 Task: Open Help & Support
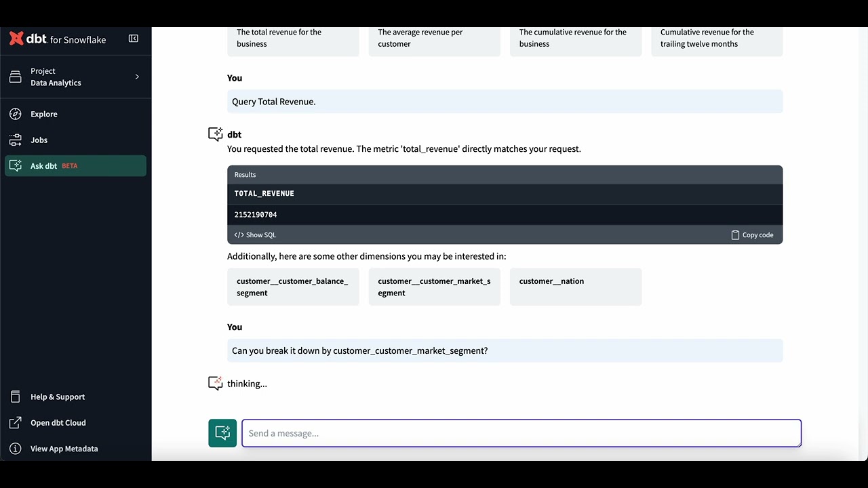pyautogui.click(x=75, y=396)
